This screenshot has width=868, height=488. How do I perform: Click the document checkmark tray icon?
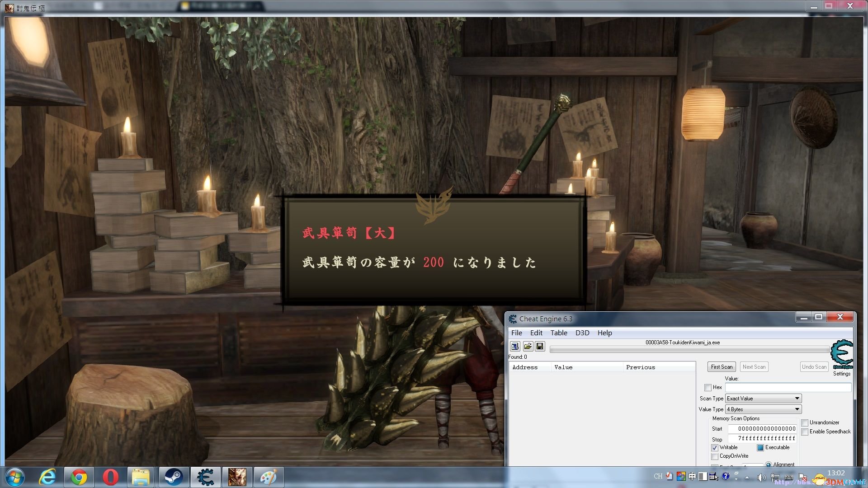click(670, 476)
